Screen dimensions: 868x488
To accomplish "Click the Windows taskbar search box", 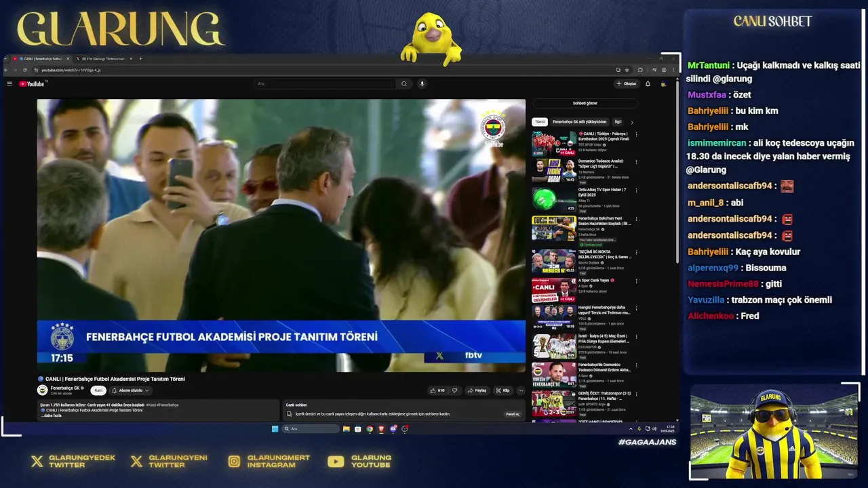I will [x=311, y=429].
